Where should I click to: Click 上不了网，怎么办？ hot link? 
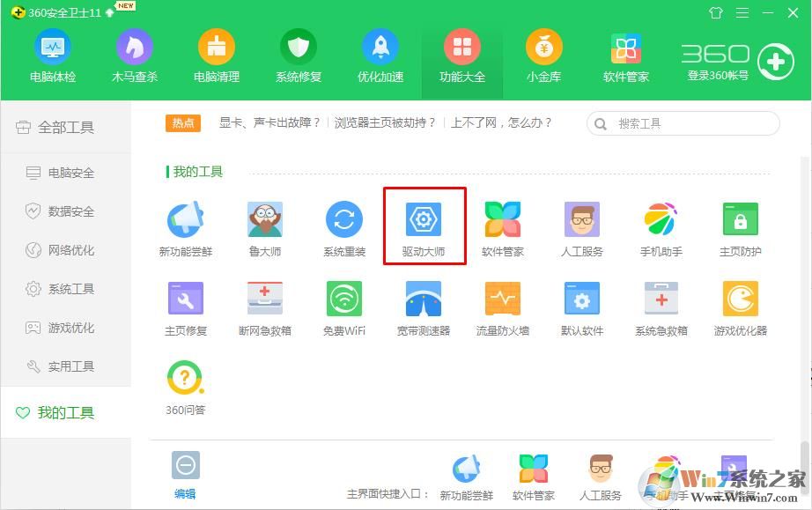(x=501, y=122)
